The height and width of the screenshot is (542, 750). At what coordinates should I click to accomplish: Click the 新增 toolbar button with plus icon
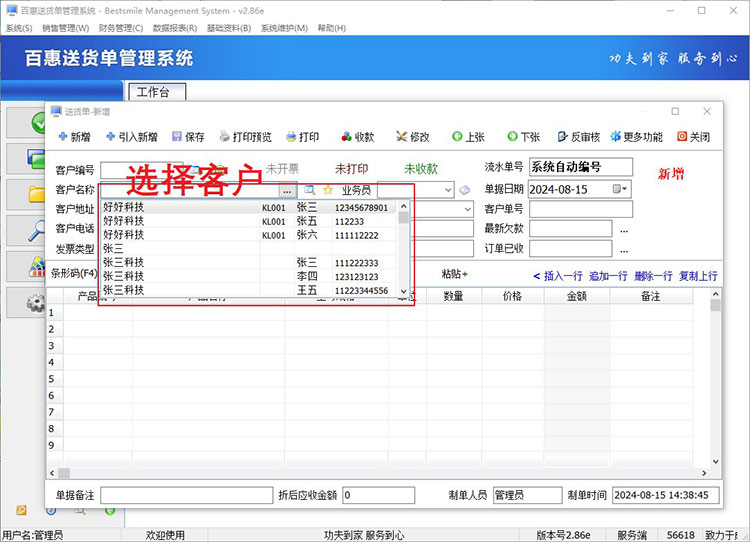point(74,137)
